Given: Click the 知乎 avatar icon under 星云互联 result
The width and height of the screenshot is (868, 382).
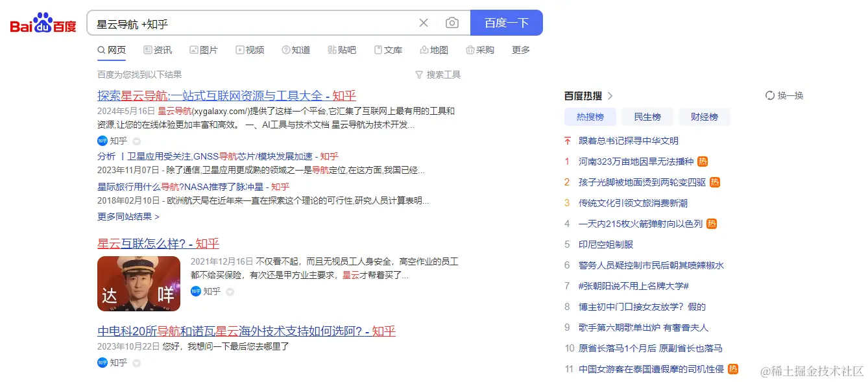Looking at the screenshot, I should [196, 291].
